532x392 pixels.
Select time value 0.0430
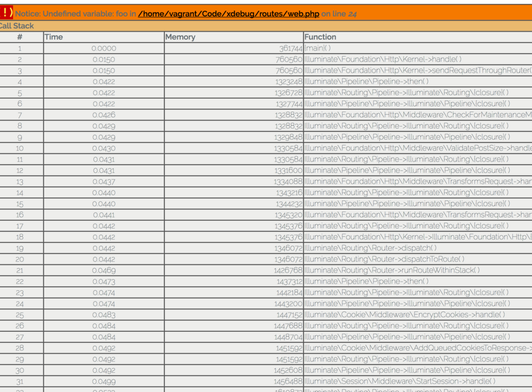point(104,148)
